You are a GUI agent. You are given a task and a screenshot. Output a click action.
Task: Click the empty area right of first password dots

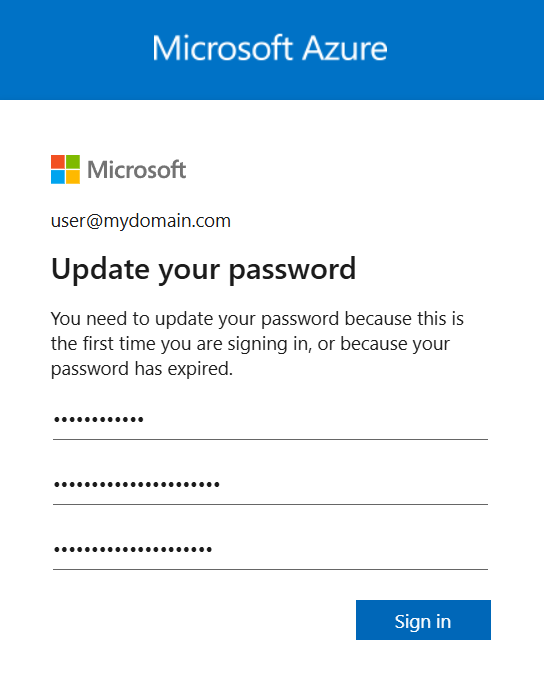tap(316, 419)
